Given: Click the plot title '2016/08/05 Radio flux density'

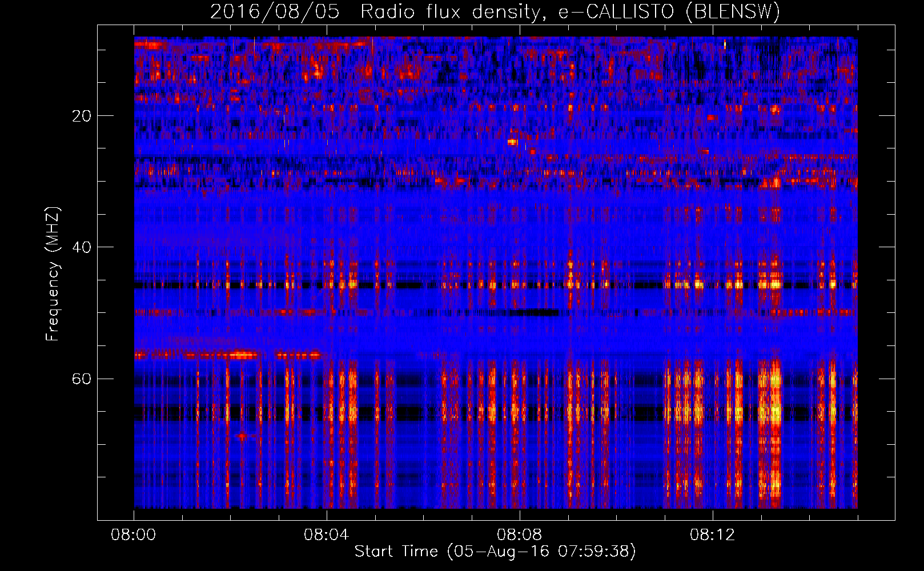Looking at the screenshot, I should click(x=495, y=12).
